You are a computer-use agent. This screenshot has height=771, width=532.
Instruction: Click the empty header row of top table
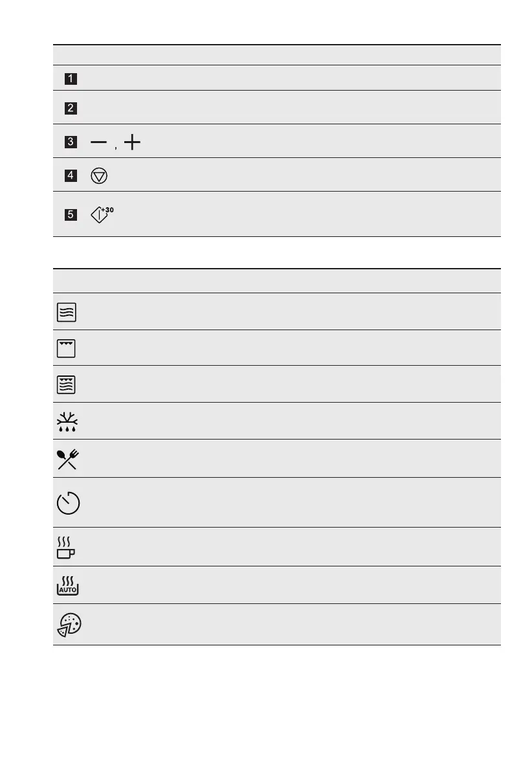(x=277, y=55)
